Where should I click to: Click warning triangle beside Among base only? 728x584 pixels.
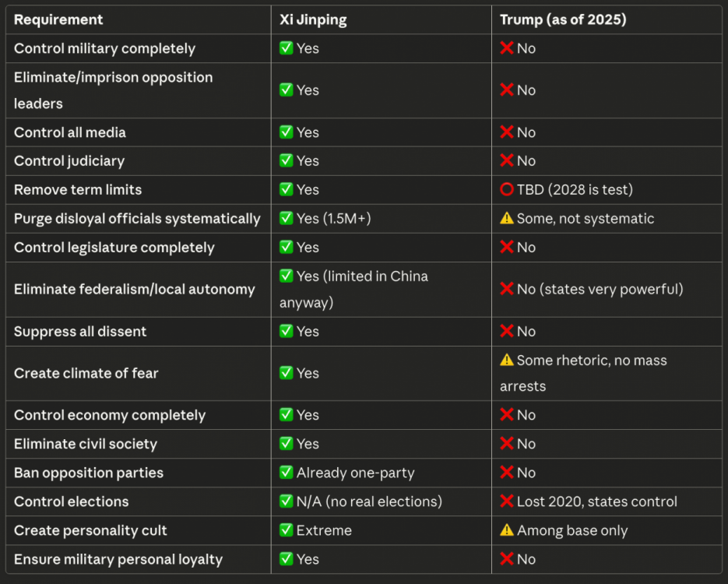click(x=507, y=530)
